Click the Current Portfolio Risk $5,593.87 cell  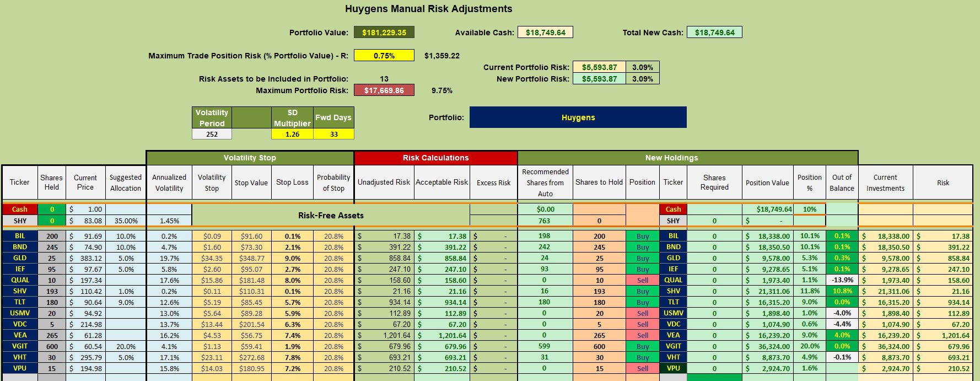click(599, 67)
